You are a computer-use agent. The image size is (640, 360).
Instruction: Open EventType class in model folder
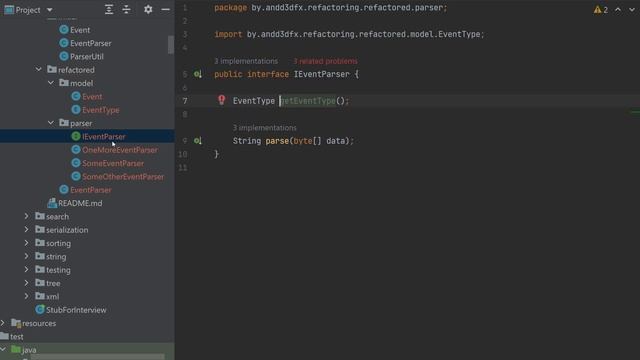[x=101, y=110]
